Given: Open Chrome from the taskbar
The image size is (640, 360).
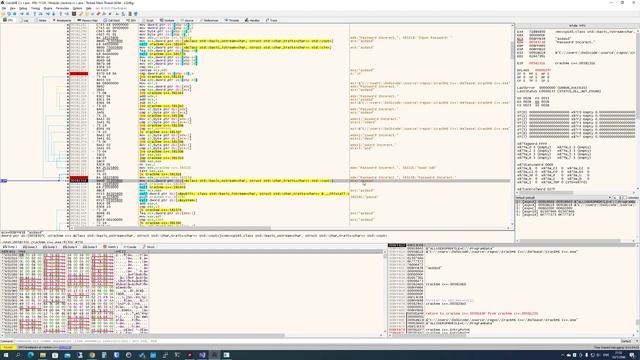Looking at the screenshot, I should click(x=92, y=355).
